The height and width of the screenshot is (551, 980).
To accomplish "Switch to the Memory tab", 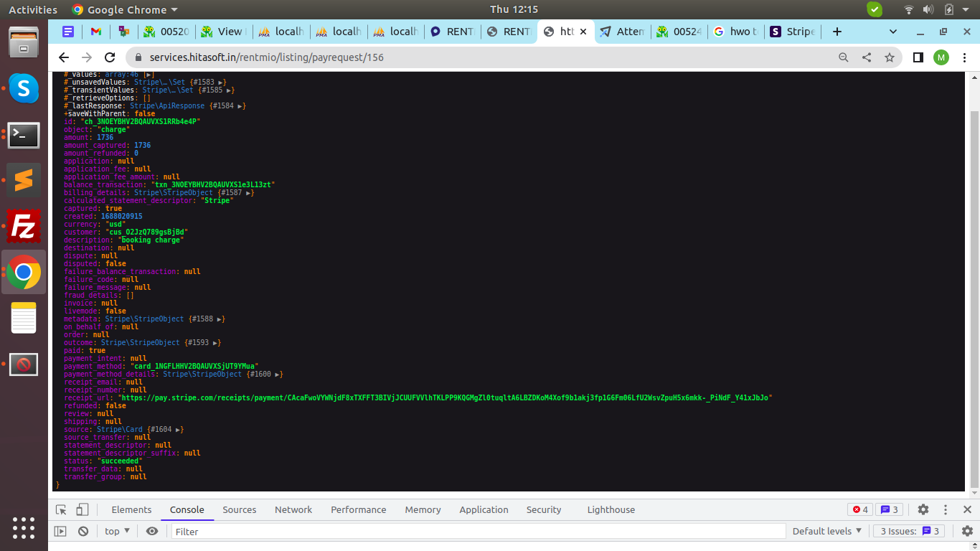I will tap(423, 509).
